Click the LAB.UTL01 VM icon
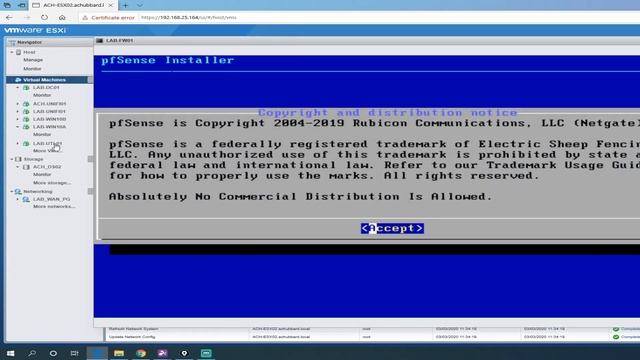 tap(26, 144)
